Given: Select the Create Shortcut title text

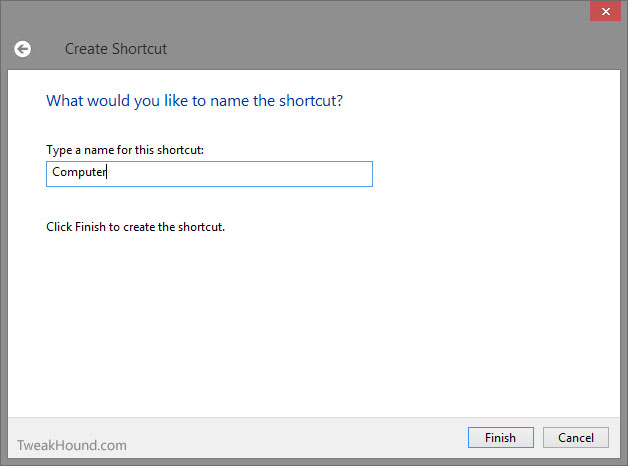Looking at the screenshot, I should click(x=116, y=49).
